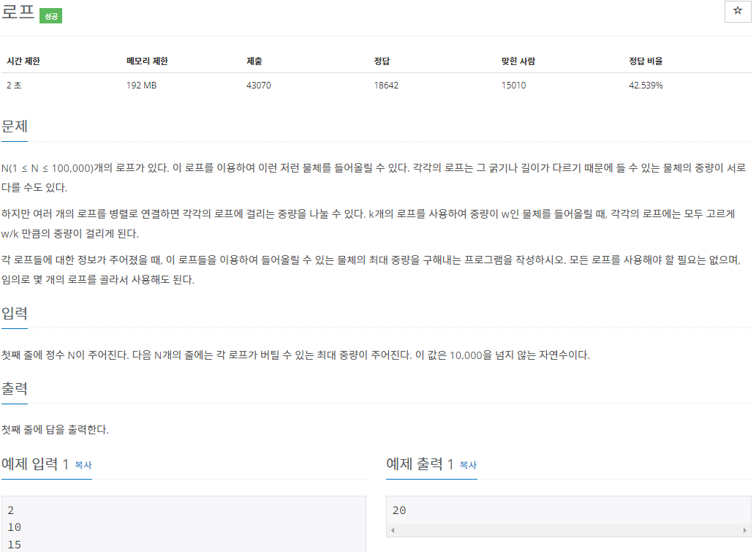Screen dimensions: 756x552
Task: Click the submission count 43070
Action: pos(258,86)
